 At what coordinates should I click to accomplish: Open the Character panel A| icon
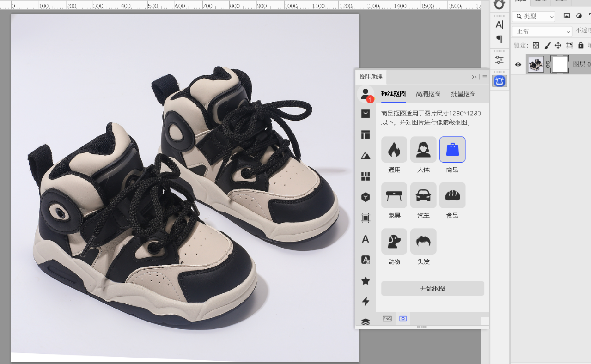[x=500, y=25]
